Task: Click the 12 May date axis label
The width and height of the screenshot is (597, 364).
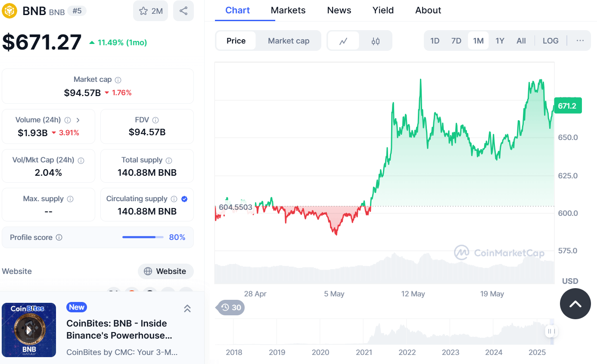Action: tap(413, 294)
